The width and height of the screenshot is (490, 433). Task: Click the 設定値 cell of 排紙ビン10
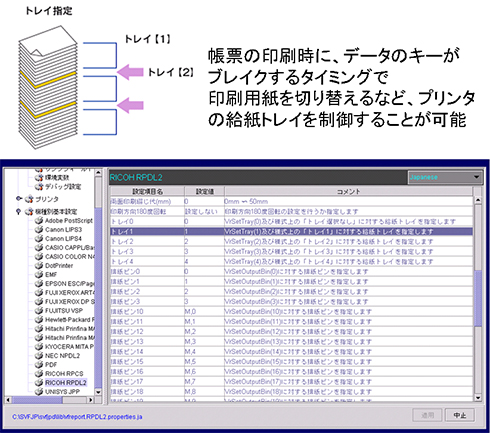[x=204, y=311]
